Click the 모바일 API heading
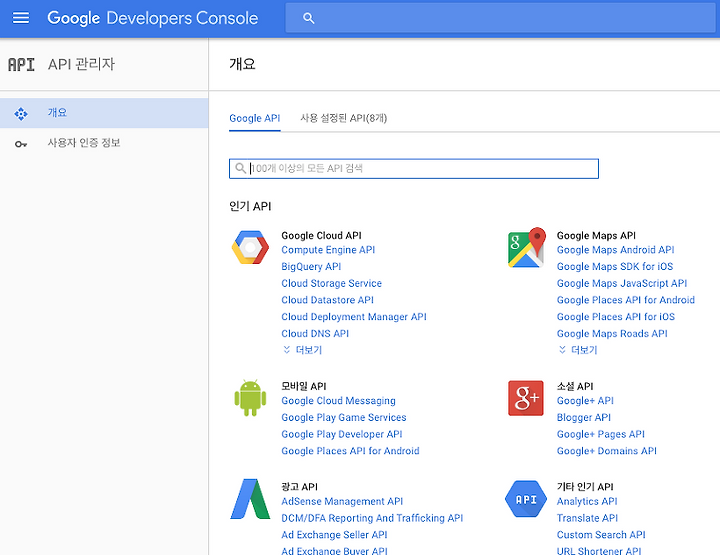720x555 pixels. (x=304, y=386)
